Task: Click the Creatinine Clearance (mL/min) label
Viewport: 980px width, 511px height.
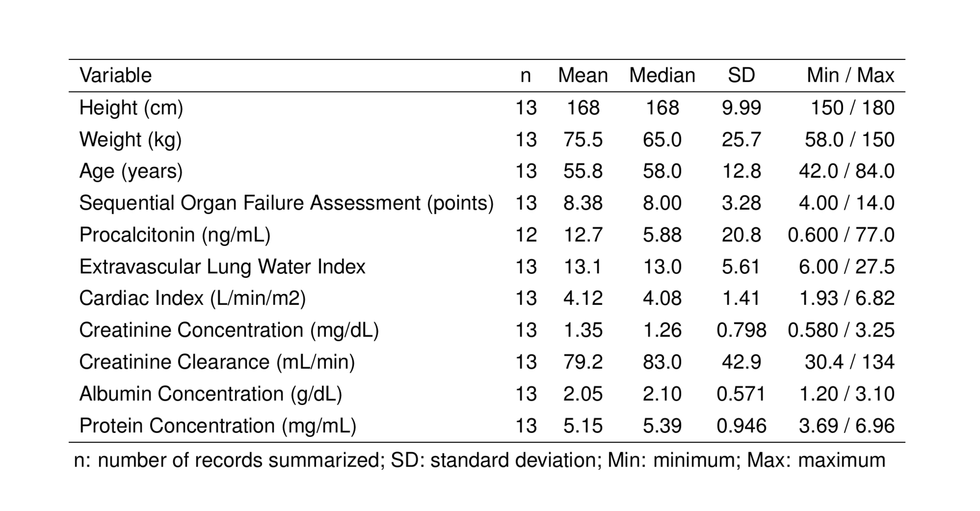Action: coord(217,362)
